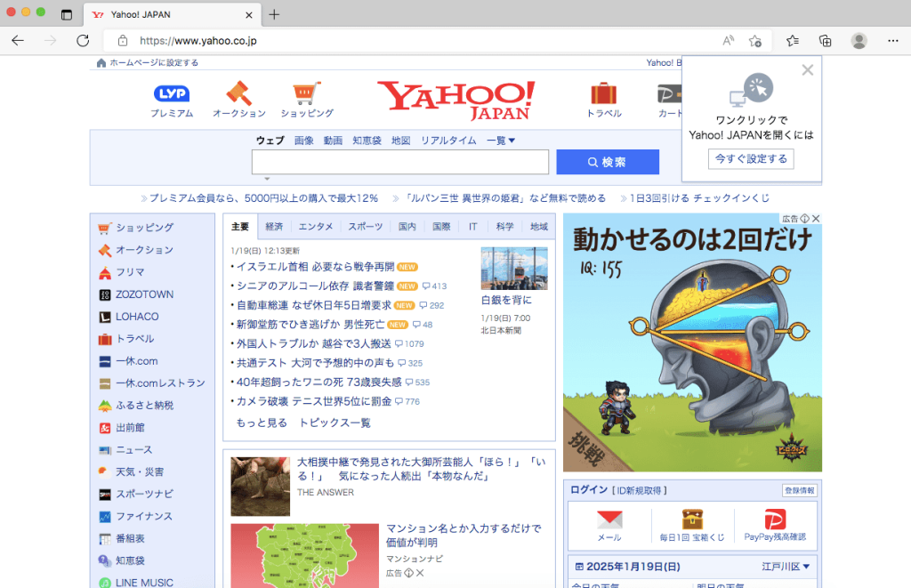Open the LYP Premium icon
This screenshot has height=588, width=911.
tap(172, 93)
